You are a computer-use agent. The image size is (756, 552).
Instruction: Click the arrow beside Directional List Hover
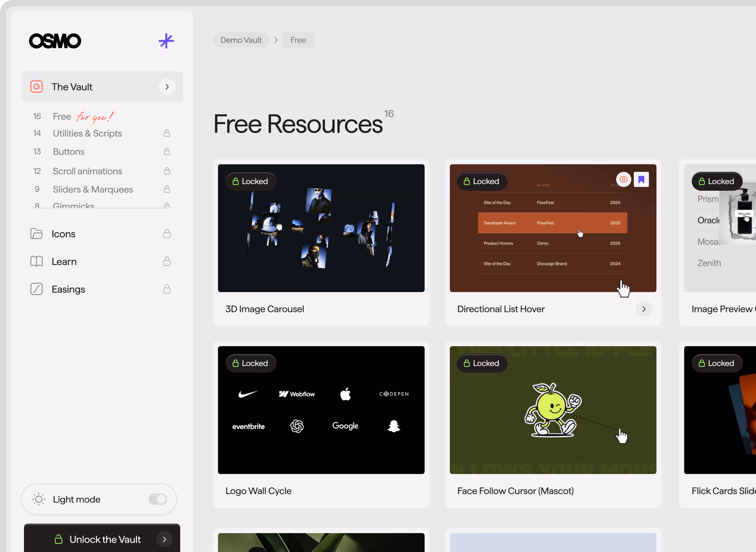tap(644, 309)
